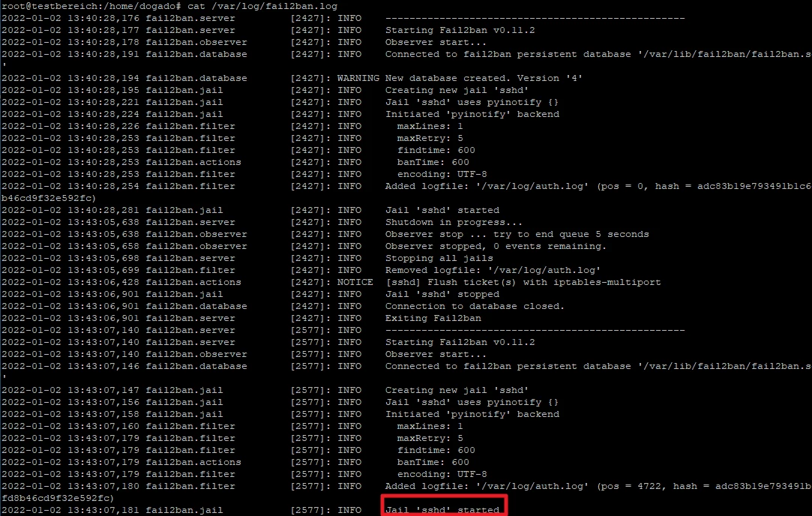The image size is (812, 516).
Task: Click message 'New database created. Version '4''
Action: click(x=484, y=78)
